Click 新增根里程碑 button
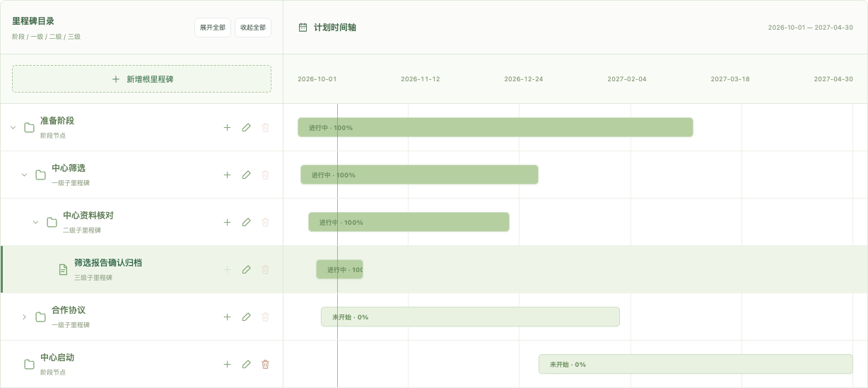Image resolution: width=868 pixels, height=388 pixels. [141, 79]
